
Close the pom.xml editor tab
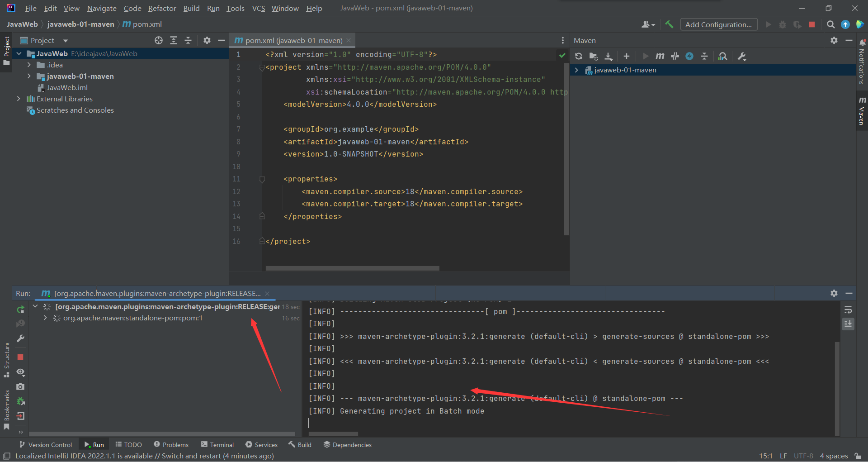tap(349, 40)
